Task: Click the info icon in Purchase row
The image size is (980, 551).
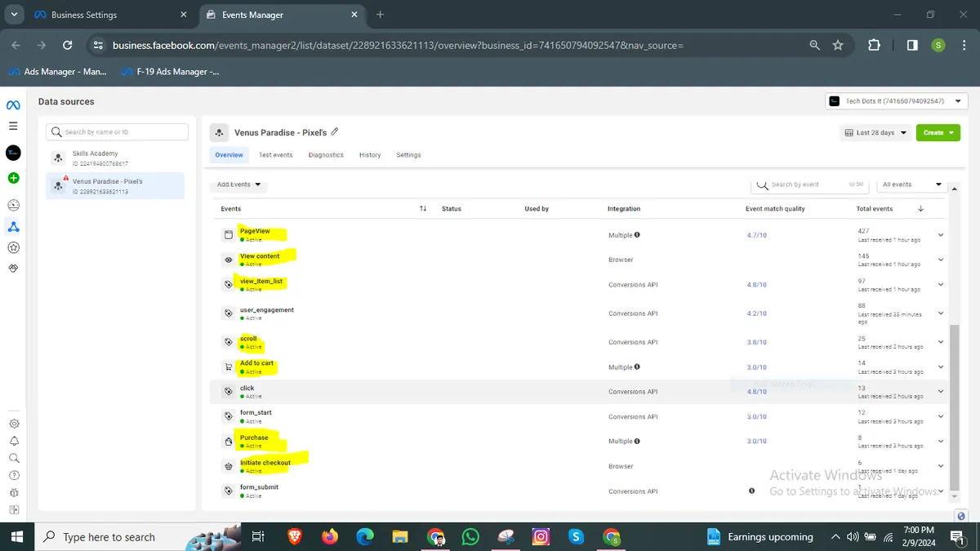Action: click(637, 442)
